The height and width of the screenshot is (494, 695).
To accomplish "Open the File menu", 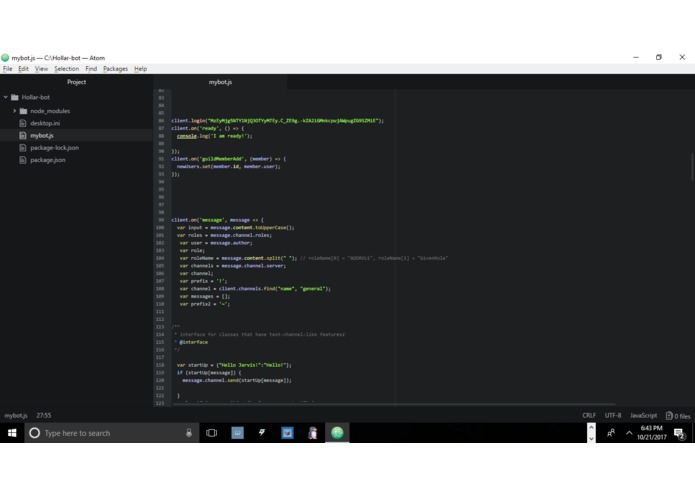I will click(8, 69).
